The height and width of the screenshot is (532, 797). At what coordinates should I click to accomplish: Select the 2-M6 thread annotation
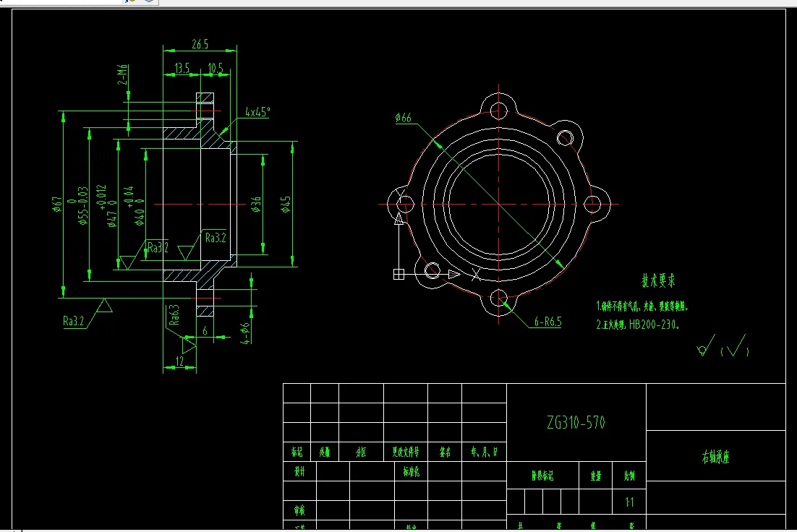pyautogui.click(x=122, y=74)
